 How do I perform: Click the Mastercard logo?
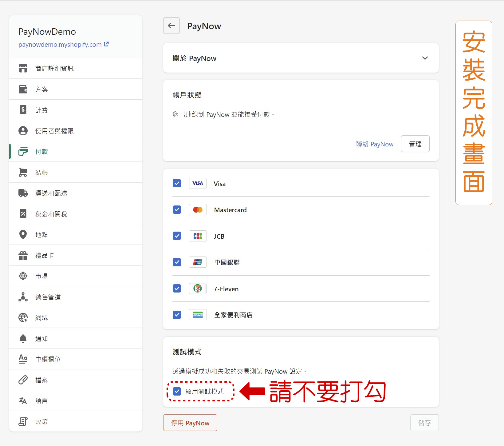(x=198, y=209)
